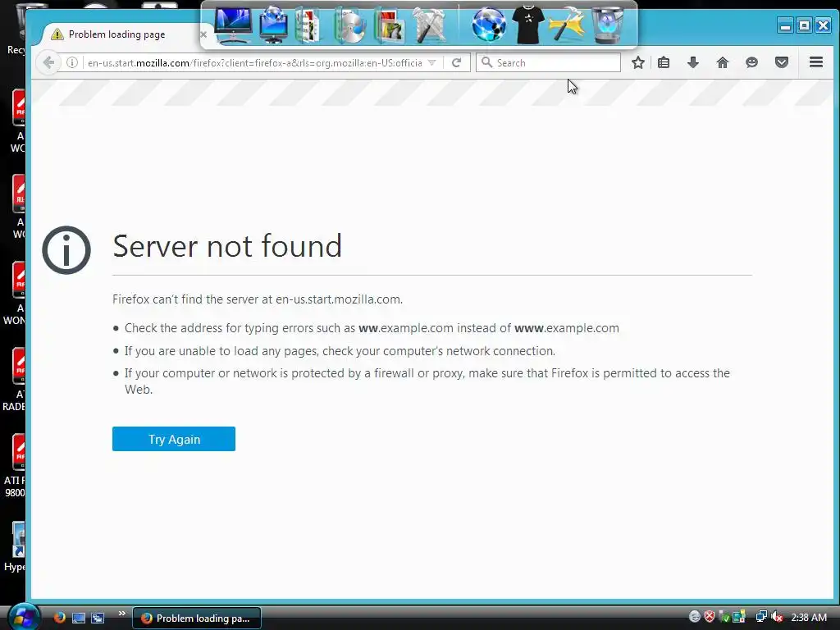840x630 pixels.
Task: Open the Pictures folder in the dock
Action: [390, 25]
